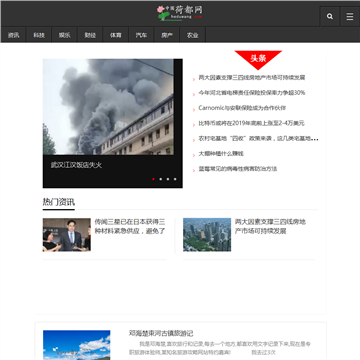360x360 pixels.
Task: Open article 邓海楚束河古镇旅游记
Action: pos(161,333)
